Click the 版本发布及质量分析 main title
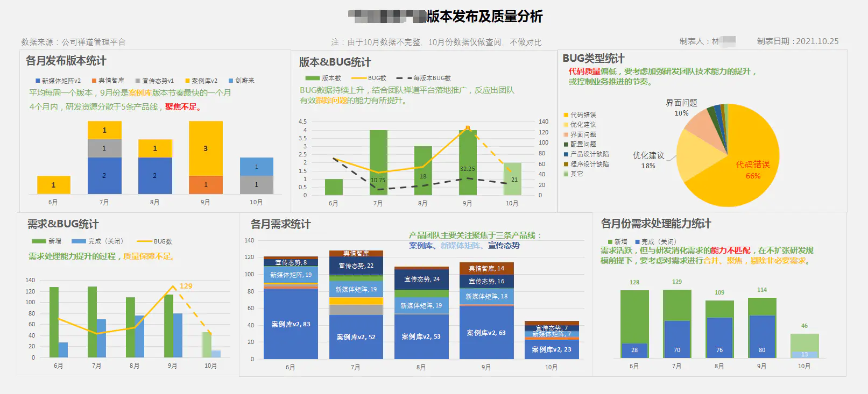Image resolution: width=868 pixels, height=394 pixels. pos(485,17)
